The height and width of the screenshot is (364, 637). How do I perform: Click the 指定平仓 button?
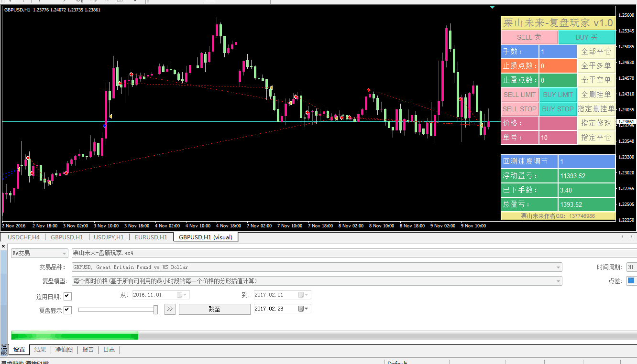tap(596, 138)
